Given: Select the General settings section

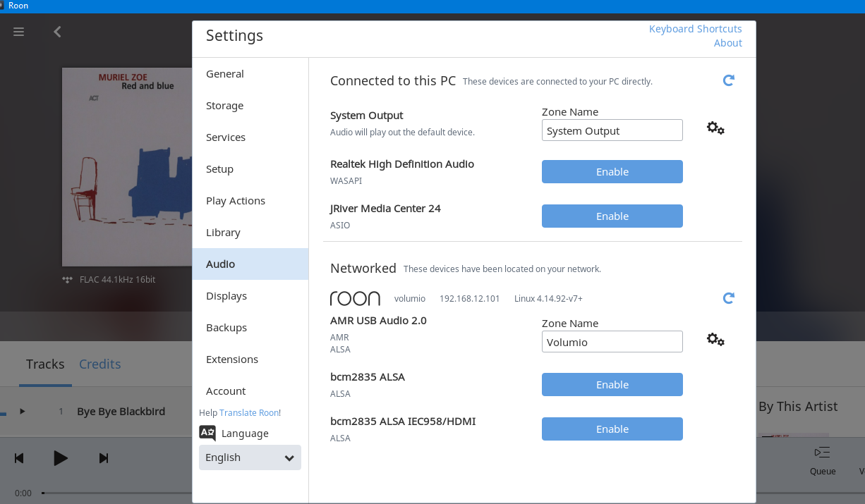Looking at the screenshot, I should tap(250, 74).
